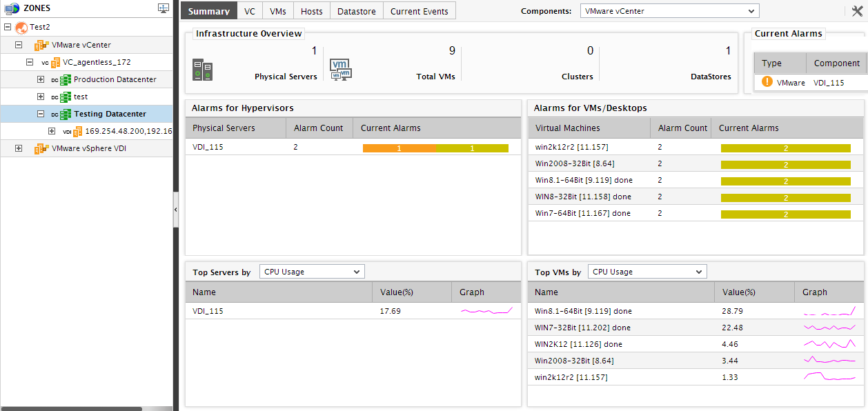Click alarm bar for Win8.1-64Bit [9.119]
This screenshot has height=411, width=868.
click(786, 181)
